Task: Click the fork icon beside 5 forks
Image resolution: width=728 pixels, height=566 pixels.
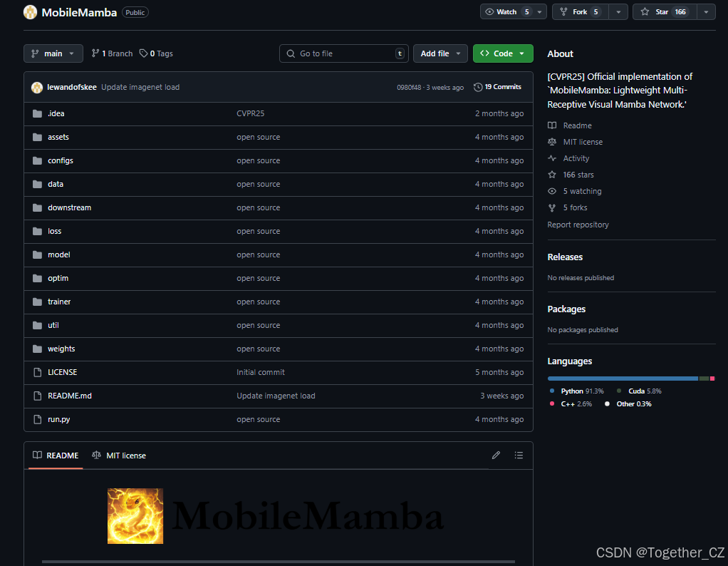Action: [552, 207]
